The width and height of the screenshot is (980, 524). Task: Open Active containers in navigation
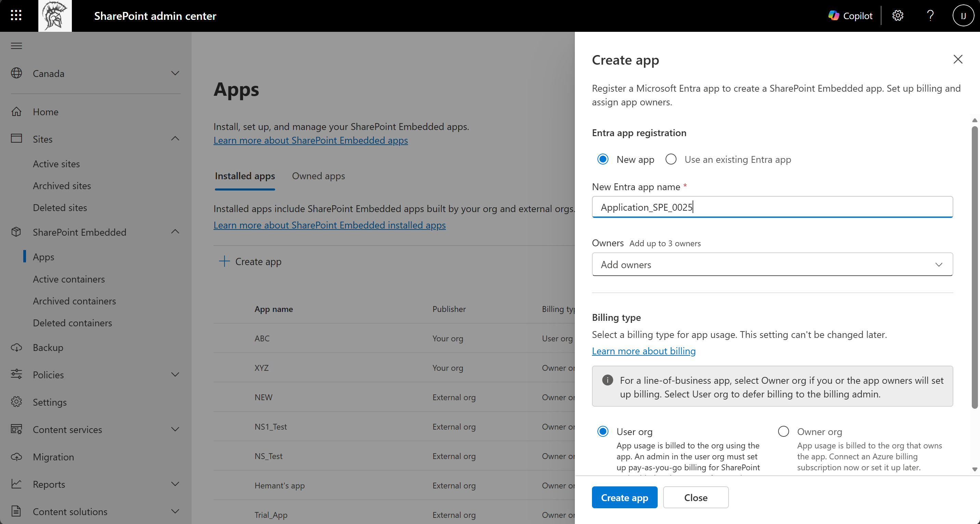pos(69,279)
